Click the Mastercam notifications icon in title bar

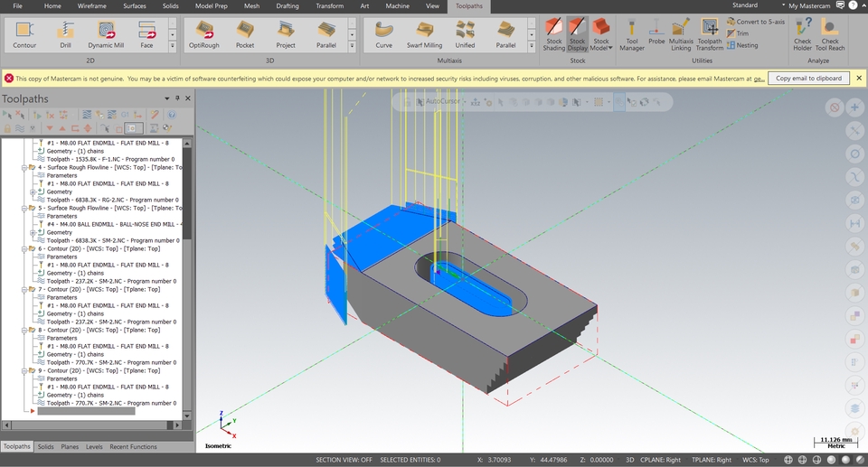(840, 5)
